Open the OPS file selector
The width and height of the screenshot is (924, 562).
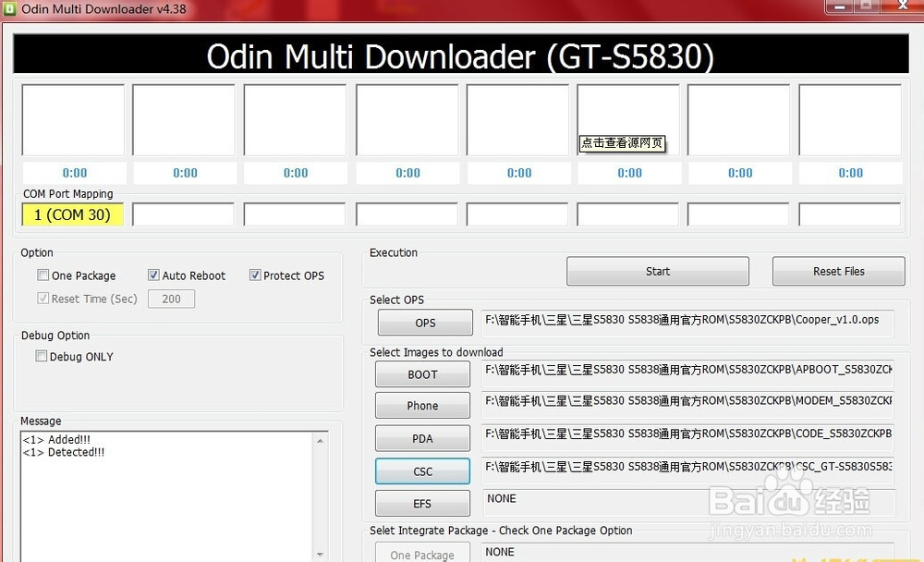[x=424, y=322]
